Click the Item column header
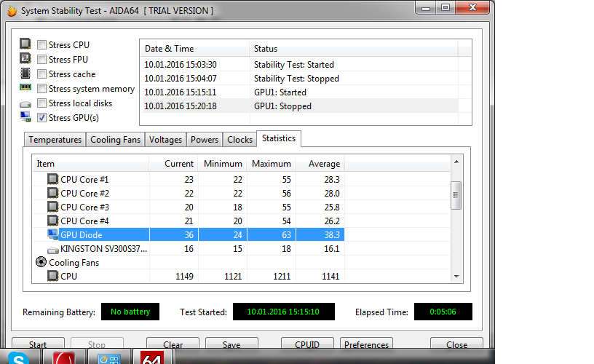Screen dimensions: 594x364 coord(90,164)
